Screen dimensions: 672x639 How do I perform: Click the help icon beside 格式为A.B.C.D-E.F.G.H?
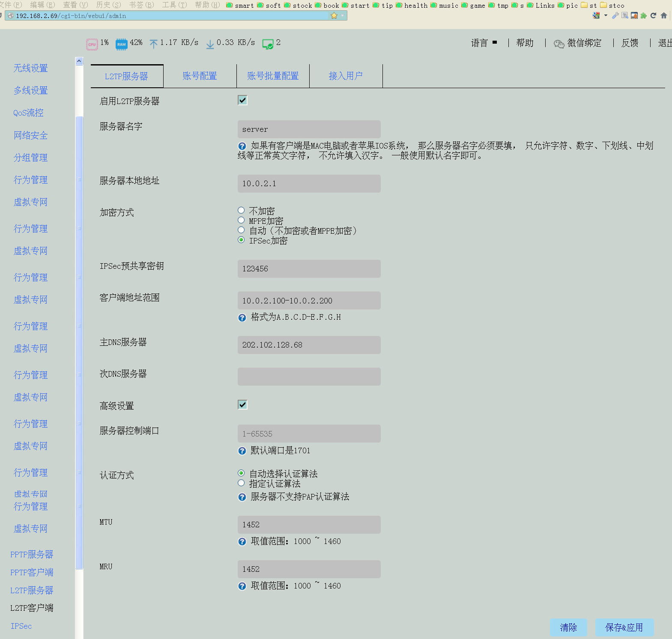click(x=242, y=318)
